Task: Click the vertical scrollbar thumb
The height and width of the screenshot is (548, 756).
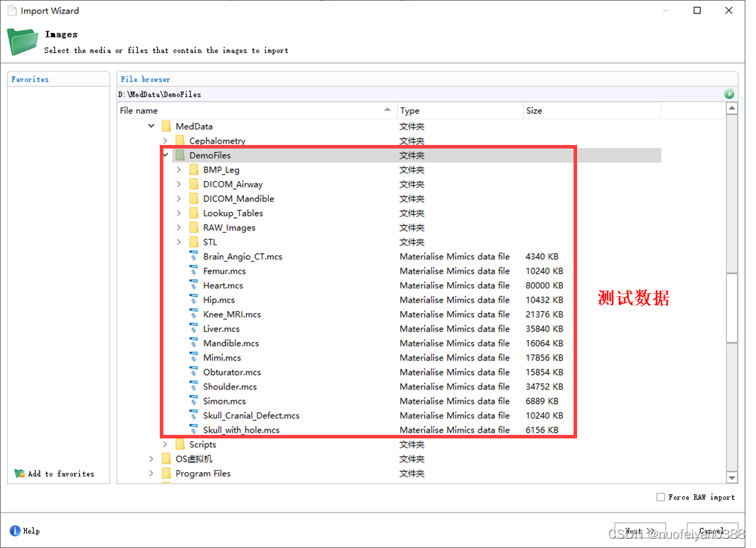Action: tap(732, 308)
